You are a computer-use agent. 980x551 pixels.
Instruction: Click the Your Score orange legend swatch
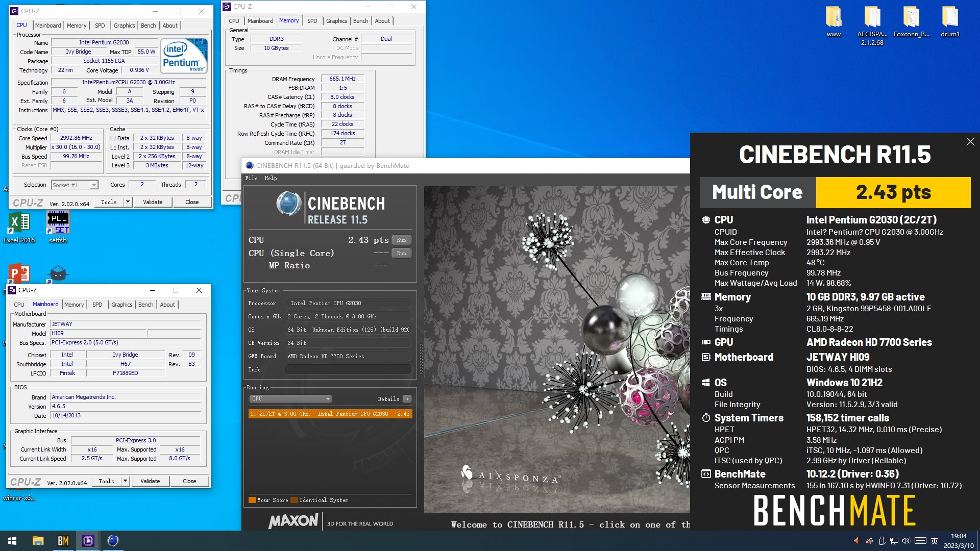pos(252,500)
